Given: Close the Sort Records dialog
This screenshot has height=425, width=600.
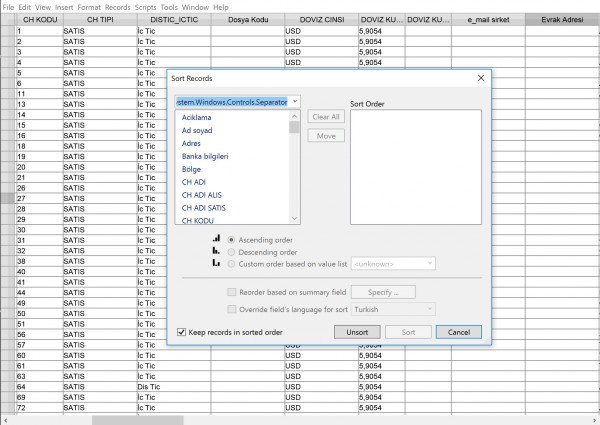Looking at the screenshot, I should [x=481, y=78].
